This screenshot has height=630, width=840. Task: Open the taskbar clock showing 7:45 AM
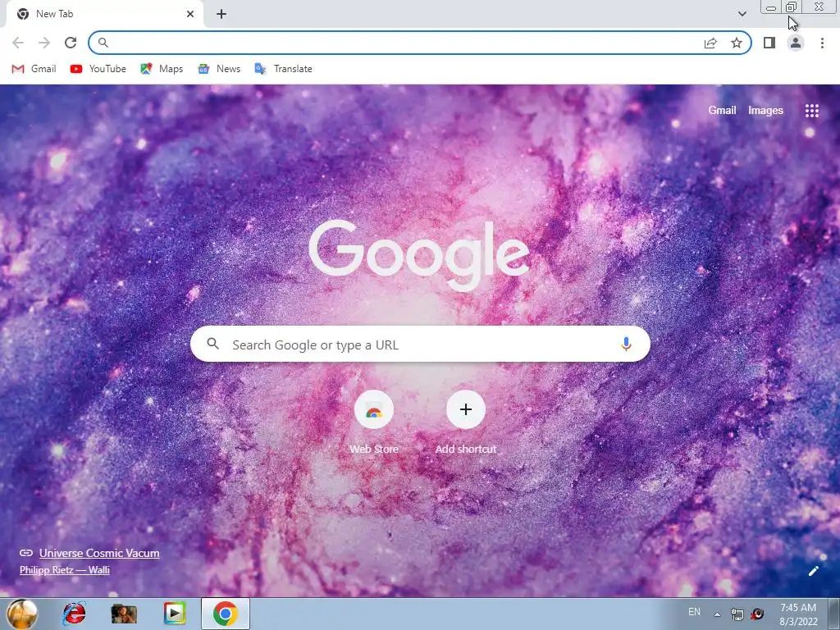(x=798, y=614)
